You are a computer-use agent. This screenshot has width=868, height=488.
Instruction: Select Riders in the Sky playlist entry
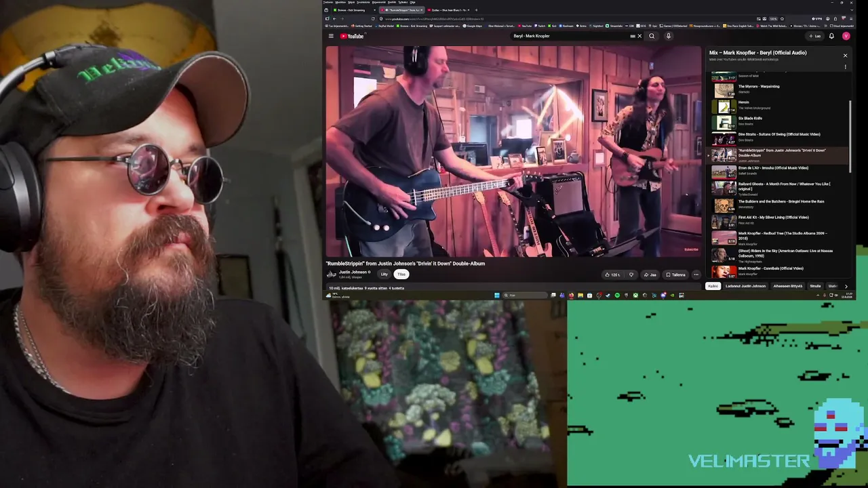tap(780, 254)
